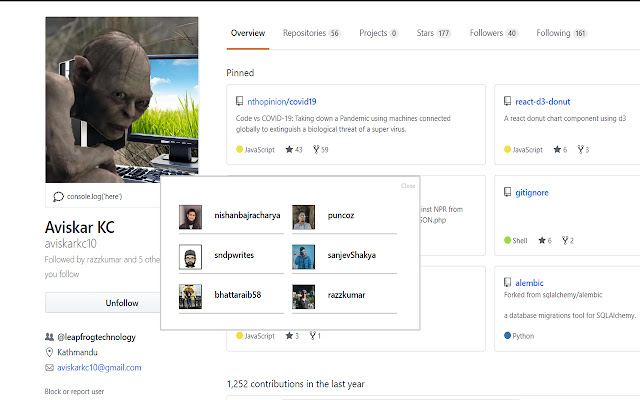Click gitignore star count
The image size is (640, 400).
pyautogui.click(x=545, y=240)
